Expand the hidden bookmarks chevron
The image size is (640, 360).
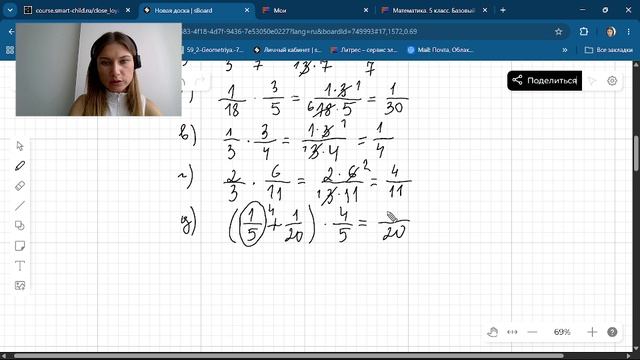tap(565, 50)
